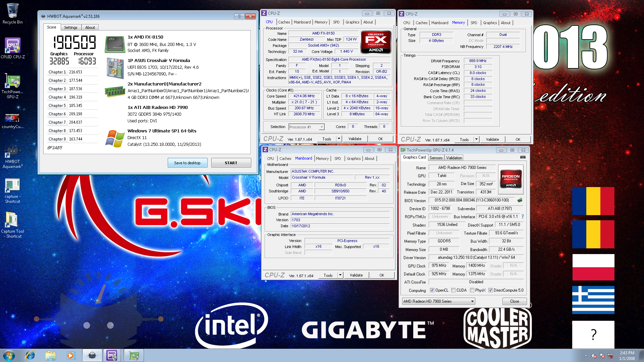This screenshot has height=362, width=644.
Task: Expand the Tools dropdown arrow in the Mainboard tab window
Action: (x=340, y=275)
